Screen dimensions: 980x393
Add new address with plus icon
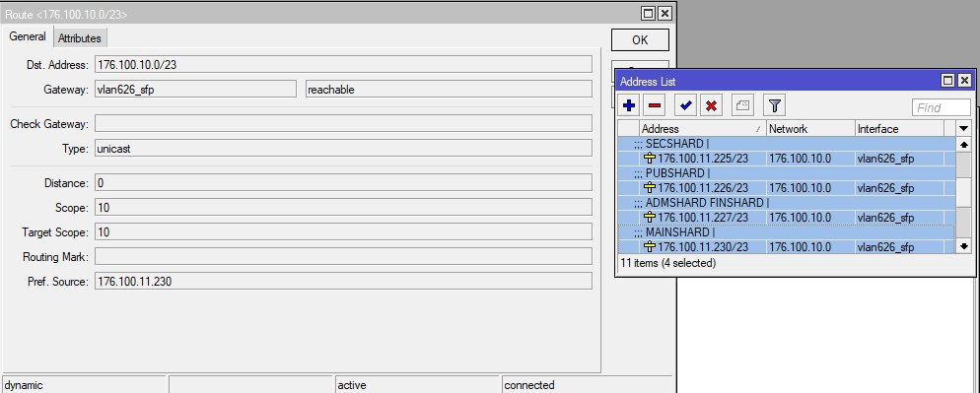point(629,105)
